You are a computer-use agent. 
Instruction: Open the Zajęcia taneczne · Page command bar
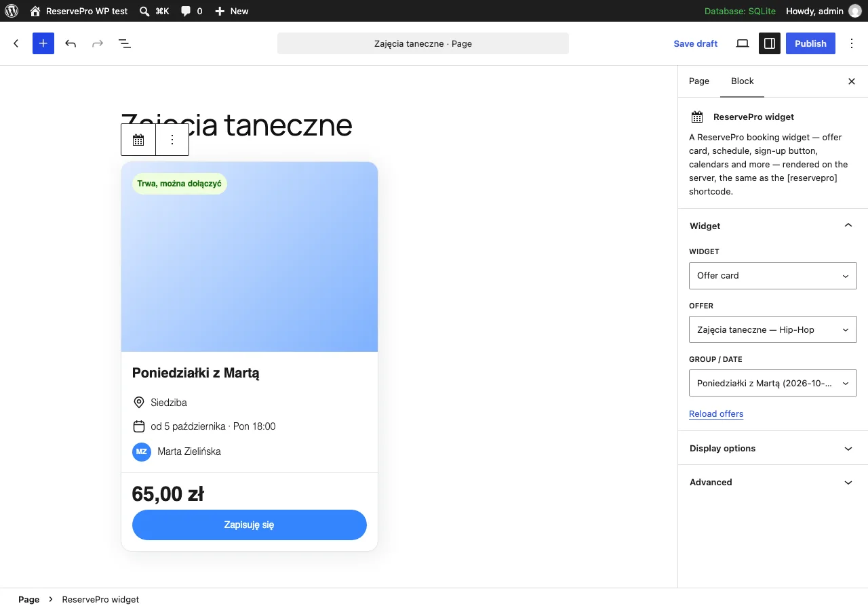423,43
